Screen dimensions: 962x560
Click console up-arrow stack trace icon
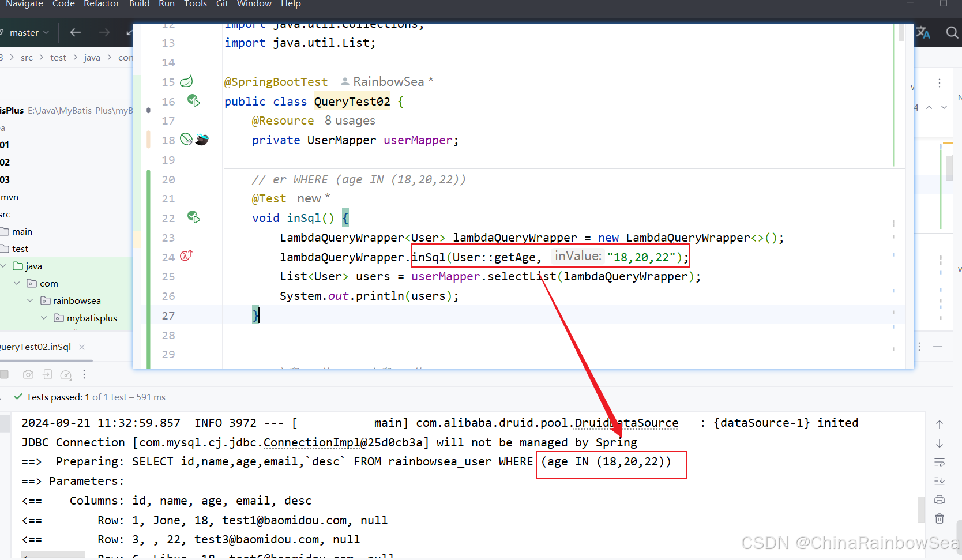940,424
